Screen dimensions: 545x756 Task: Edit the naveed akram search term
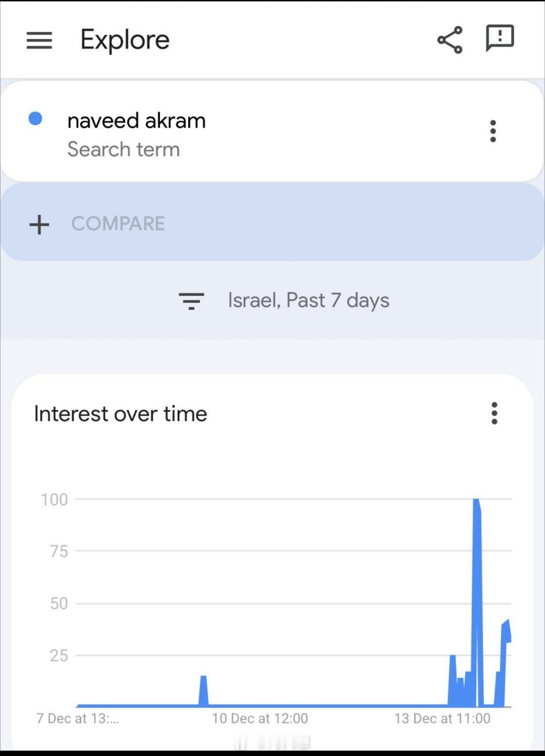(x=136, y=121)
